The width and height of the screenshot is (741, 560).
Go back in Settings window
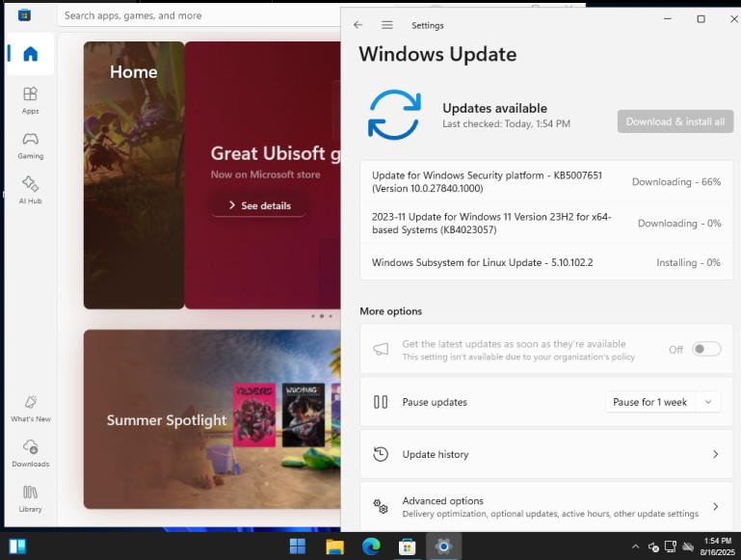coord(358,25)
